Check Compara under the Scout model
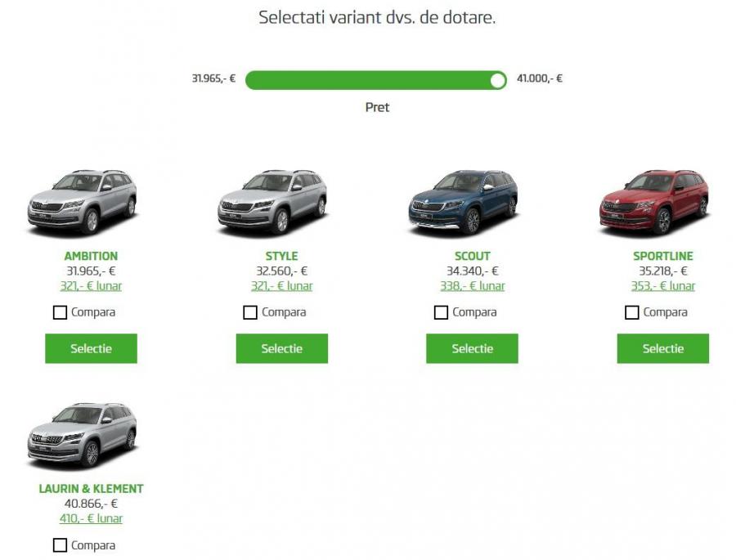 tap(440, 311)
